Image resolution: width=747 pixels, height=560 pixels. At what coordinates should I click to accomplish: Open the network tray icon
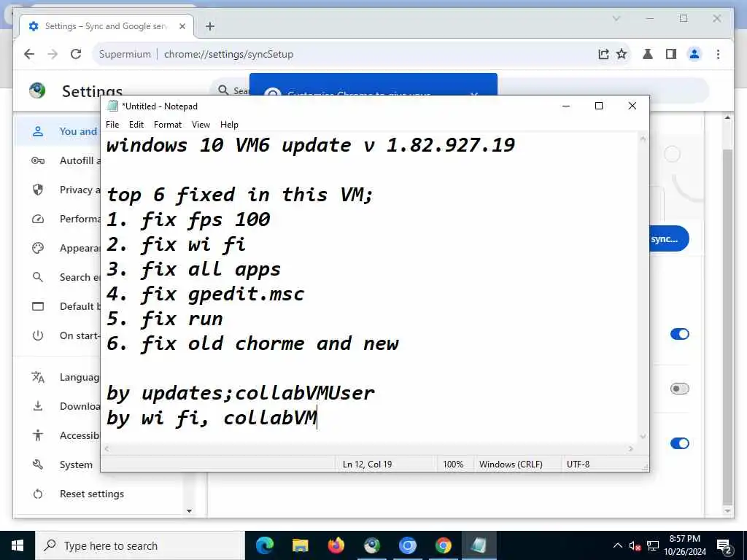(653, 545)
